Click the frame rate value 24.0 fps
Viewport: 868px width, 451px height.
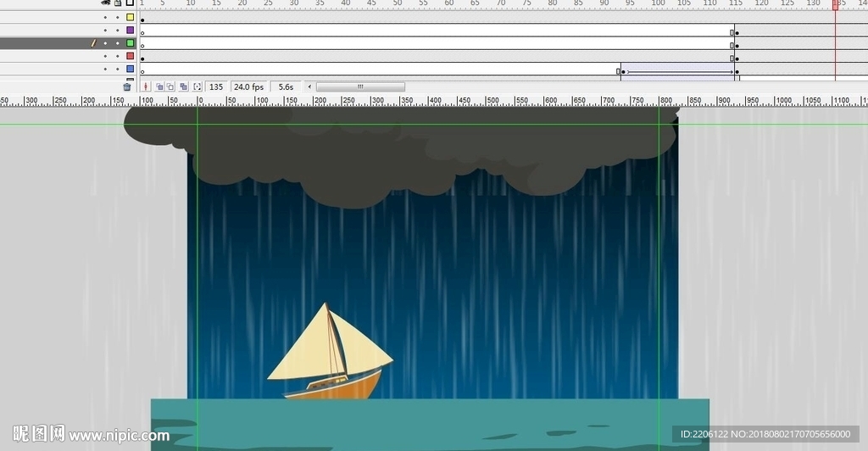coord(248,86)
